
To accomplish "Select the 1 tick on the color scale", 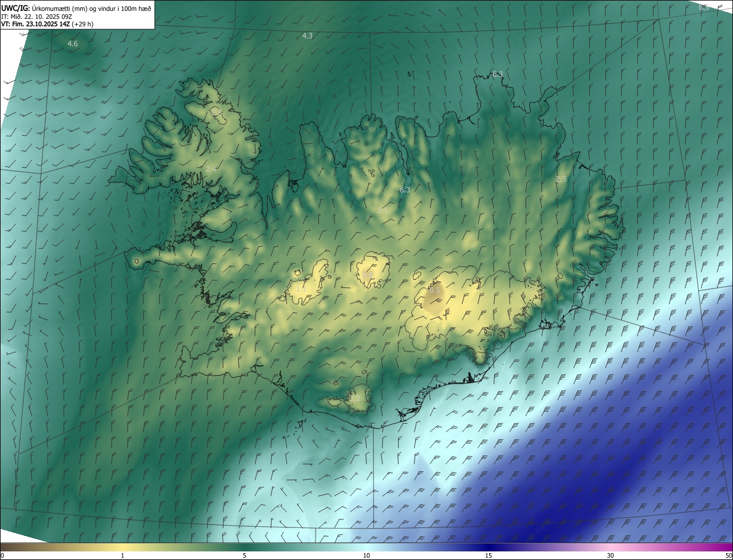I will (x=123, y=555).
